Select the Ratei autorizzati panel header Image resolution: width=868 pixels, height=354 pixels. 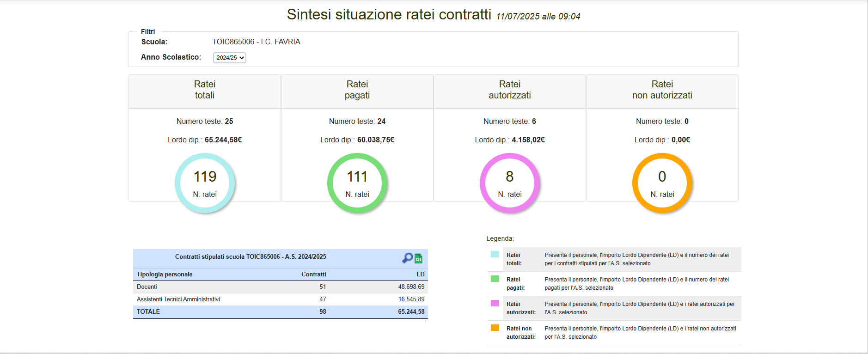(510, 90)
